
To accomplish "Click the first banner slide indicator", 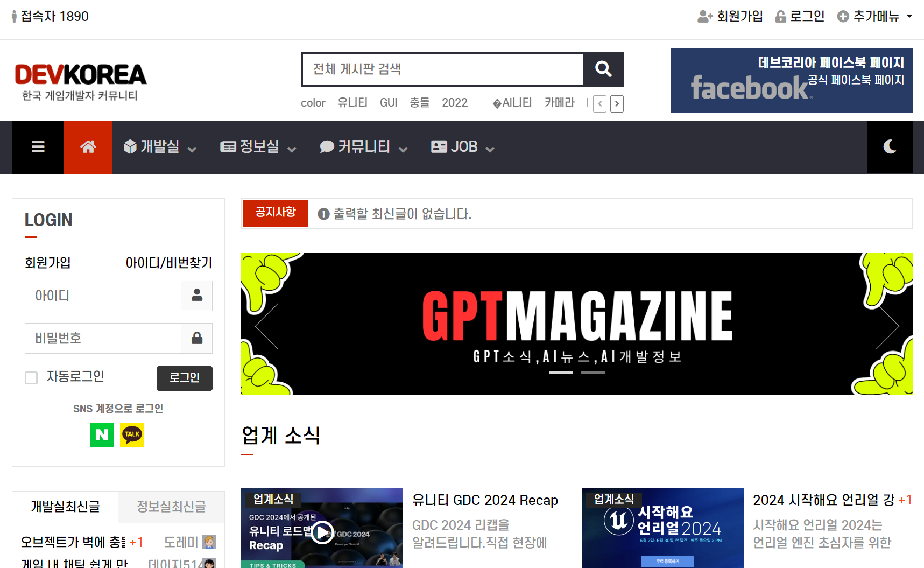I will 561,373.
